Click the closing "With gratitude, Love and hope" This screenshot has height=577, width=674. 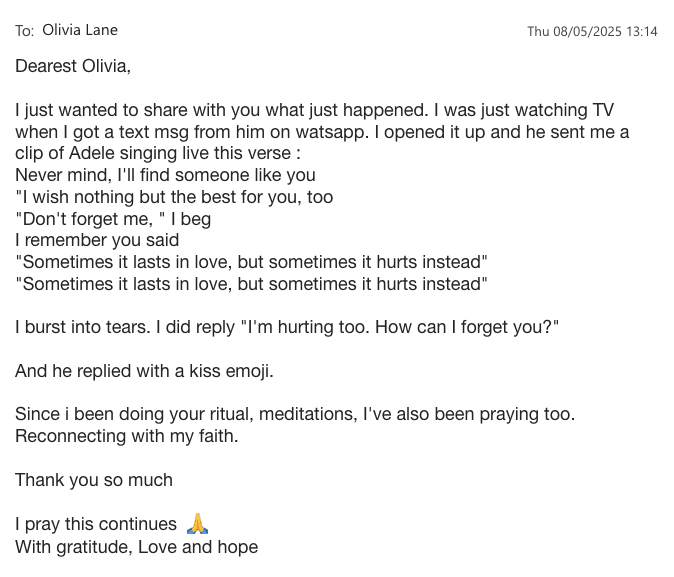click(x=136, y=547)
